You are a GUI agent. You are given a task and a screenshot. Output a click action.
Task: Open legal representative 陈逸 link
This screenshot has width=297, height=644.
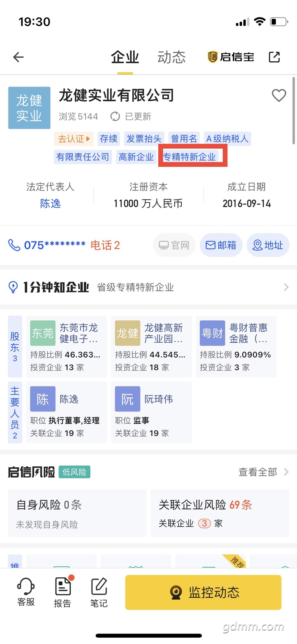(x=50, y=204)
